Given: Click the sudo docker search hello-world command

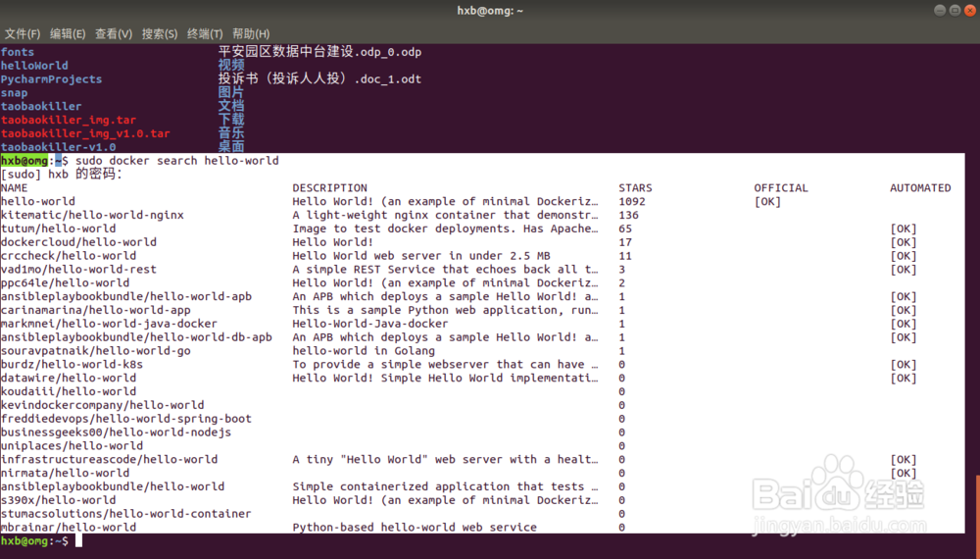Looking at the screenshot, I should (176, 161).
